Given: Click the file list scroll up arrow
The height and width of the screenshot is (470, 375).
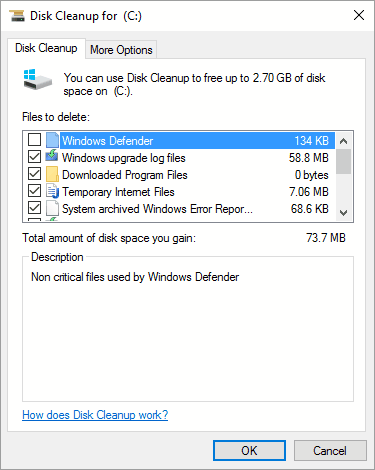Looking at the screenshot, I should (x=343, y=141).
